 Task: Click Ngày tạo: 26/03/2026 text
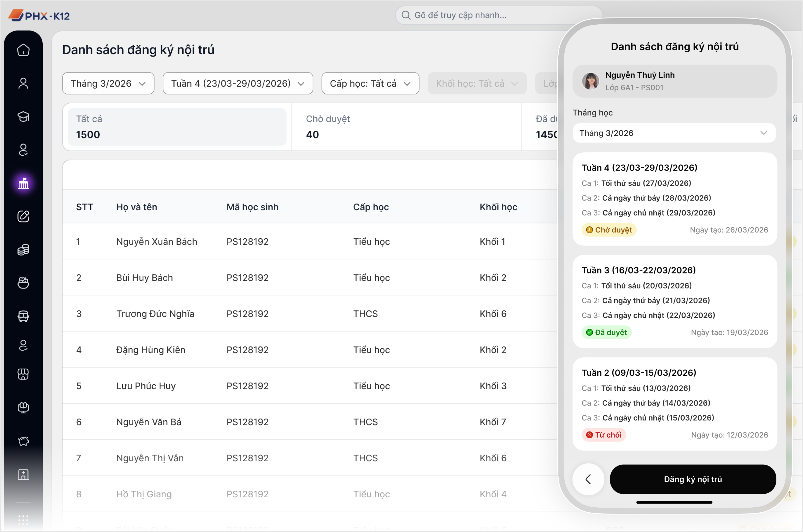729,230
